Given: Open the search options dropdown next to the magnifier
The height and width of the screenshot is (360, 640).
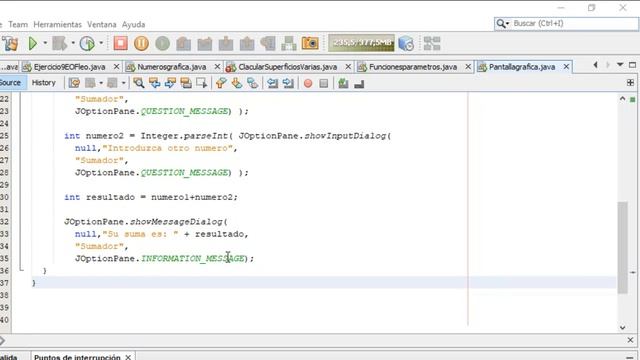Looking at the screenshot, I should [507, 24].
